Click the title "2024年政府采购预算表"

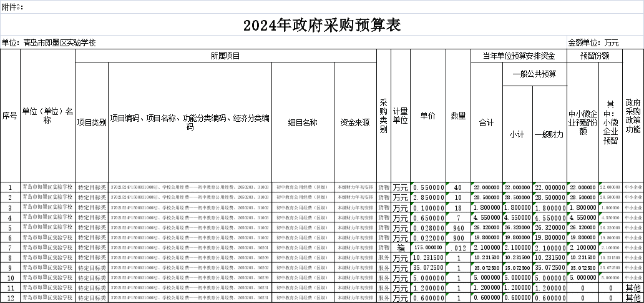[x=321, y=25]
